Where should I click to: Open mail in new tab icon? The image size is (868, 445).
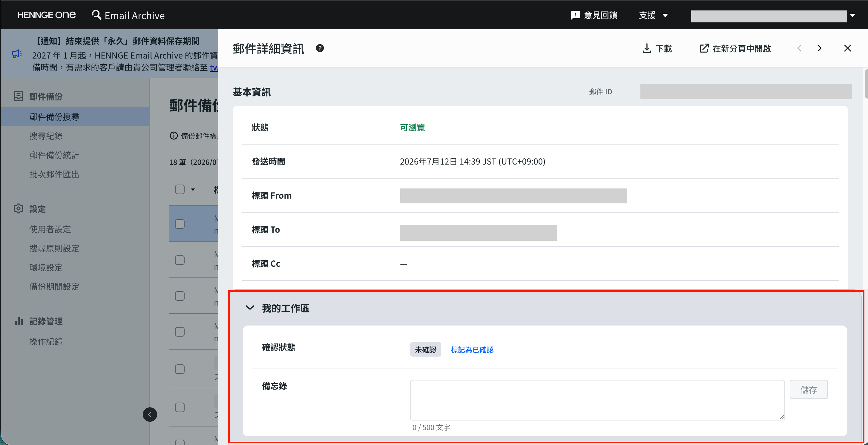[704, 48]
